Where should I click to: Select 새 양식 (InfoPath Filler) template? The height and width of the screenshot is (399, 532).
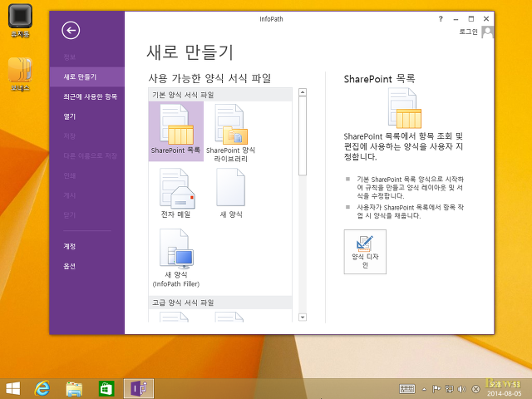(176, 258)
